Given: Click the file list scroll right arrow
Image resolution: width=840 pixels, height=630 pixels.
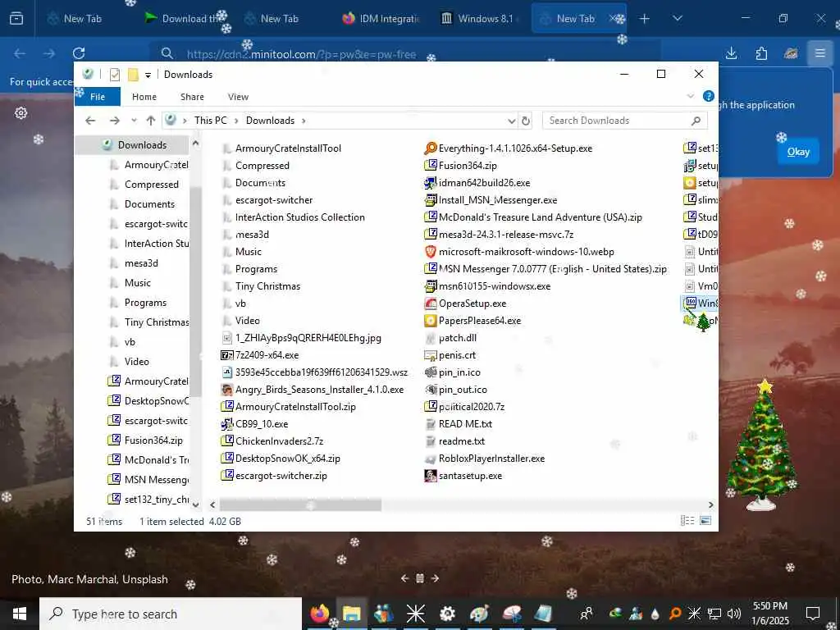Looking at the screenshot, I should coord(711,504).
